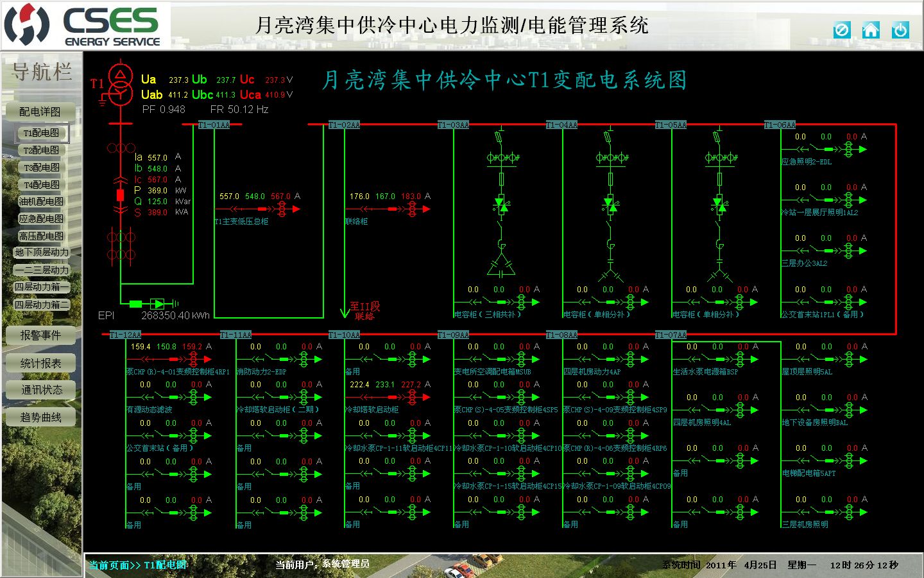Click the home icon in the header
The image size is (924, 578).
(871, 30)
